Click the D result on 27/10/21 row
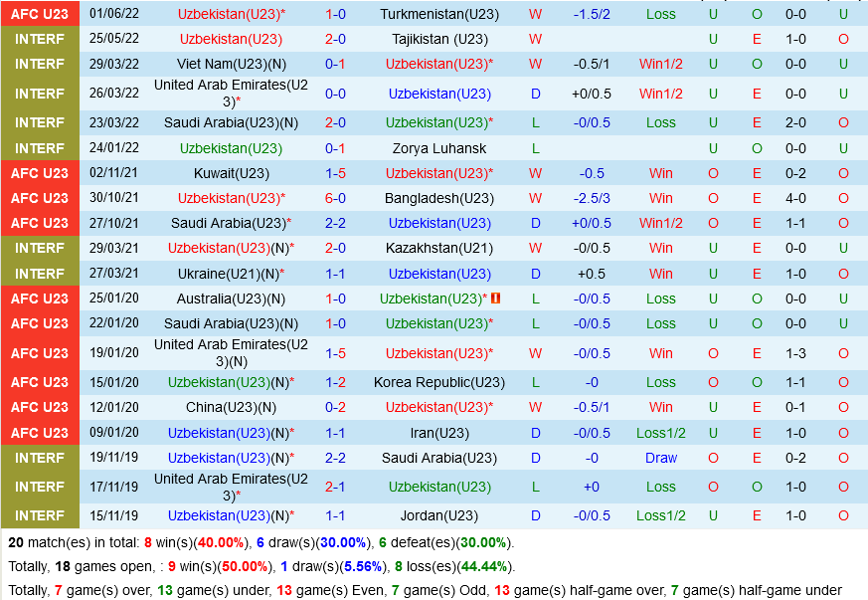This screenshot has height=600, width=868. (x=535, y=223)
